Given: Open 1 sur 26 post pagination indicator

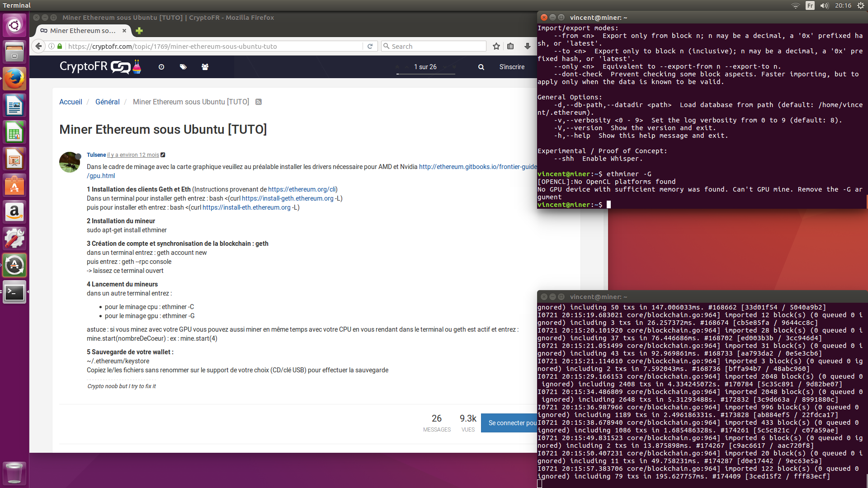Looking at the screenshot, I should 425,67.
